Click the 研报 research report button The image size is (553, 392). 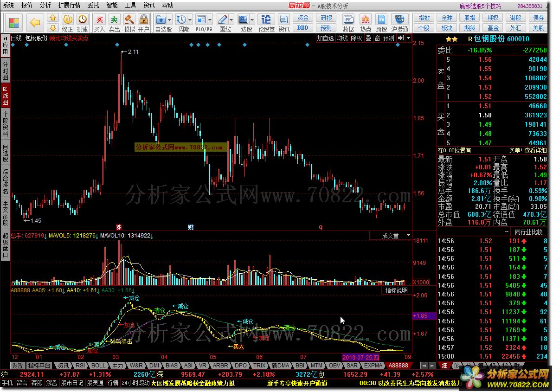point(326,18)
